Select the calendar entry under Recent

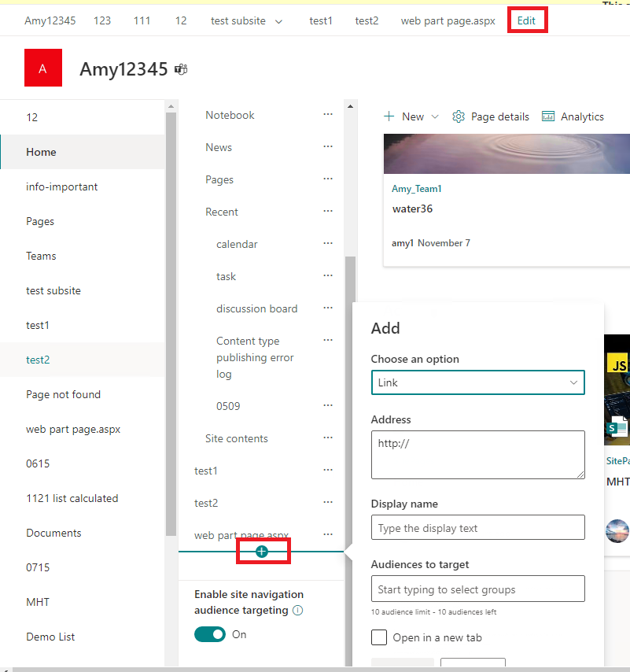point(237,244)
